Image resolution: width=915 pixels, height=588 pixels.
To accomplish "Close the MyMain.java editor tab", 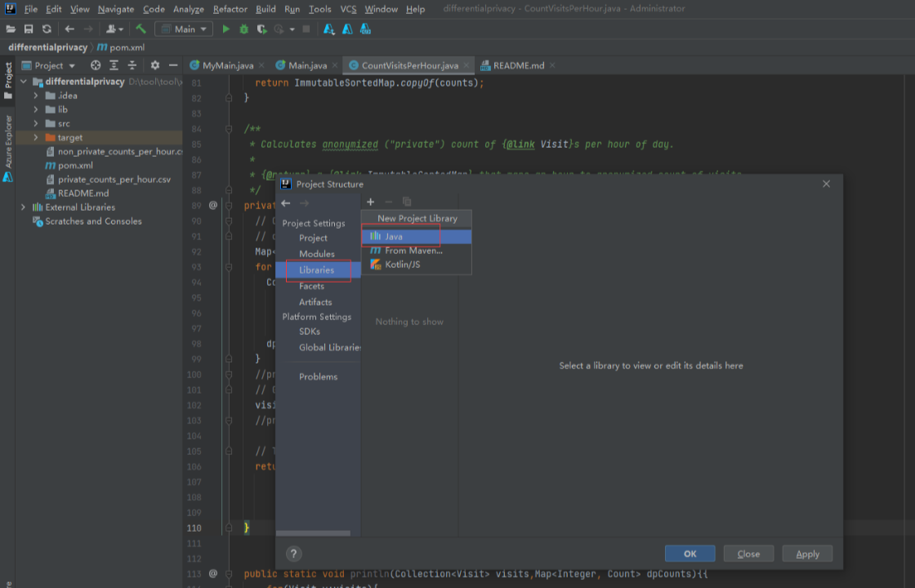I will (x=261, y=65).
